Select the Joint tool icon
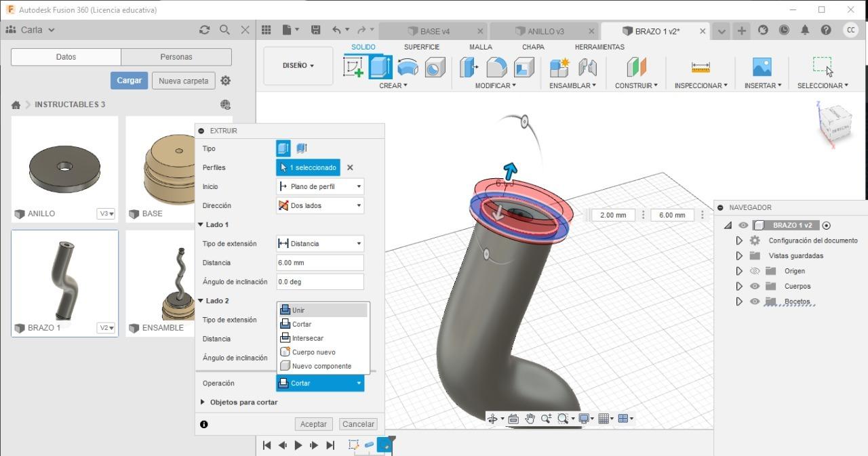This screenshot has width=868, height=456. coord(587,66)
